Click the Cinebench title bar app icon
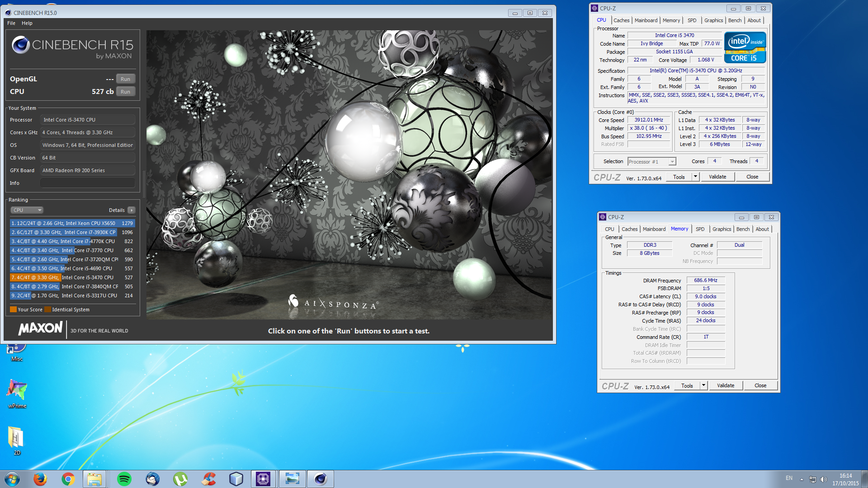The image size is (868, 488). (x=8, y=13)
